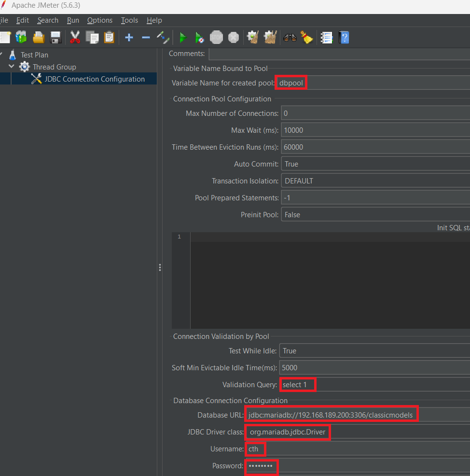This screenshot has width=470, height=476.
Task: Click the Toggle enable/disable icon
Action: (163, 38)
